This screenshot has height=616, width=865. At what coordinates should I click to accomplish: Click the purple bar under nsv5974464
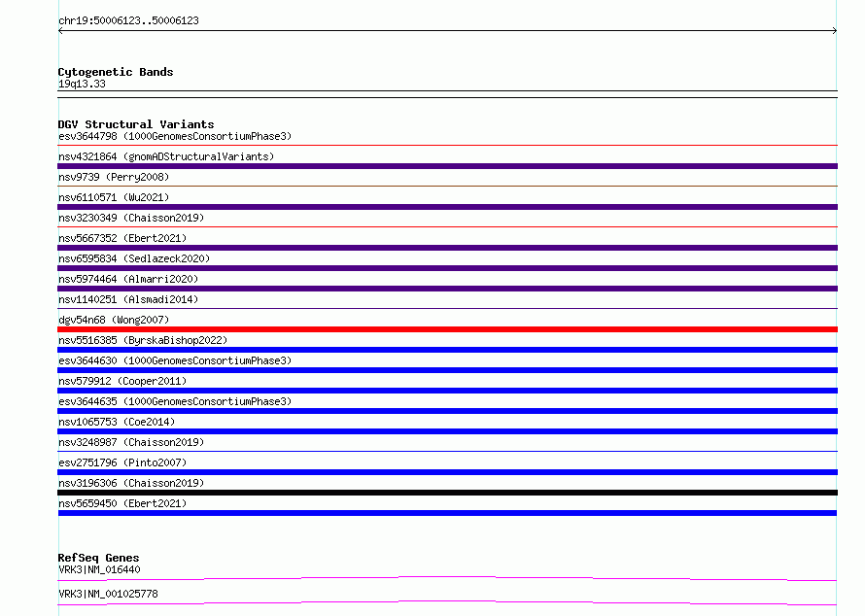[447, 289]
